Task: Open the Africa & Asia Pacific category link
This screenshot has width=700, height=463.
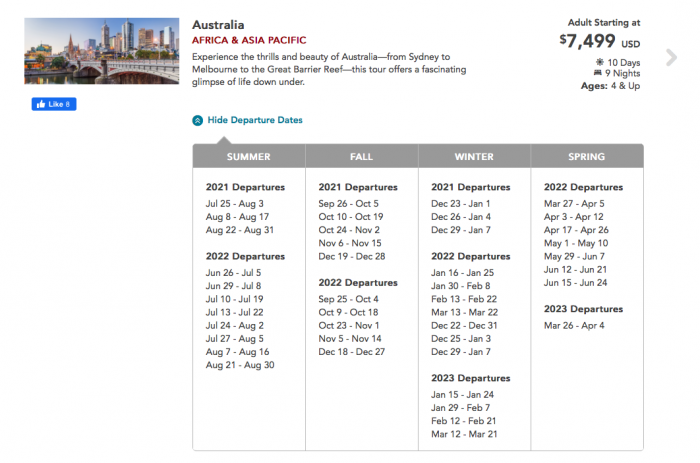Action: 248,41
